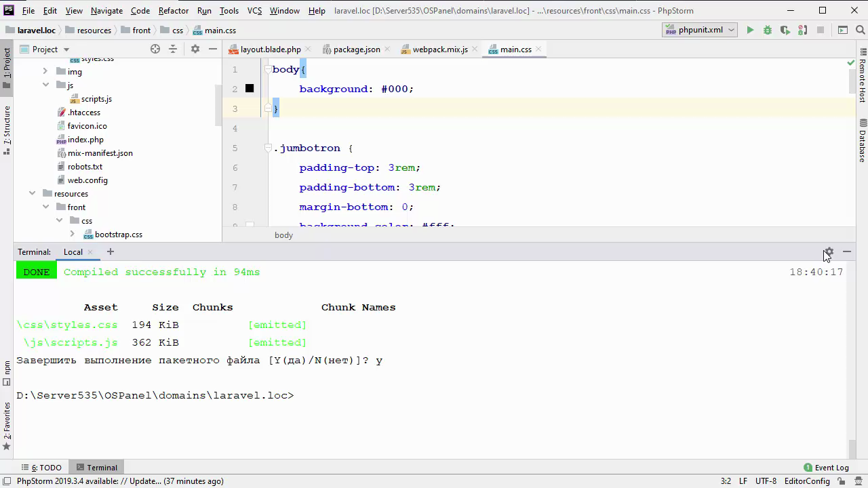Open Remote Host side panel
The width and height of the screenshot is (868, 488).
863,75
